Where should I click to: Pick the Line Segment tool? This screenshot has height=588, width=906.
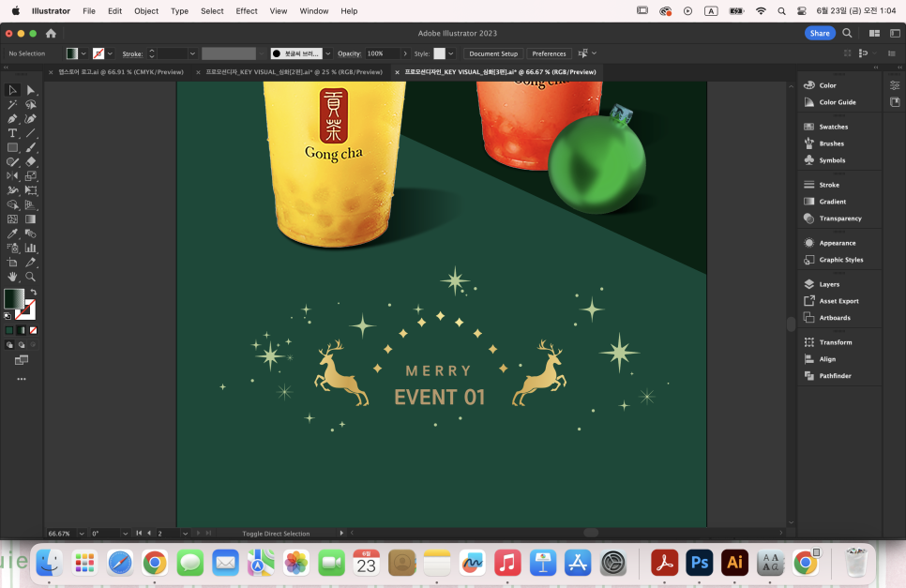point(31,133)
